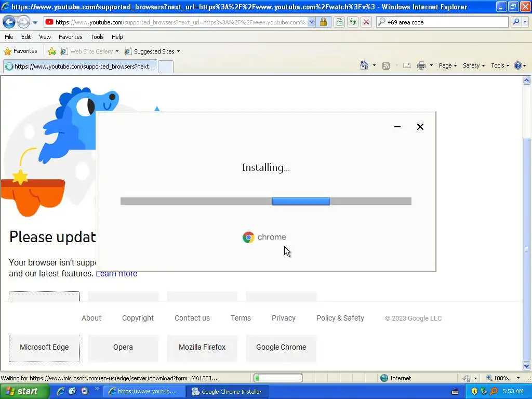
Task: Open the File menu
Action: point(9,37)
